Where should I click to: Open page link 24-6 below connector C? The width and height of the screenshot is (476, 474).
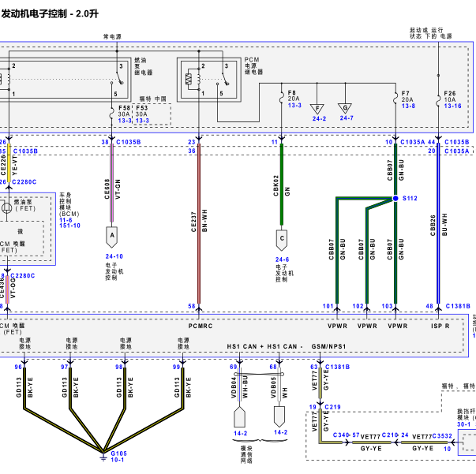coord(282,259)
